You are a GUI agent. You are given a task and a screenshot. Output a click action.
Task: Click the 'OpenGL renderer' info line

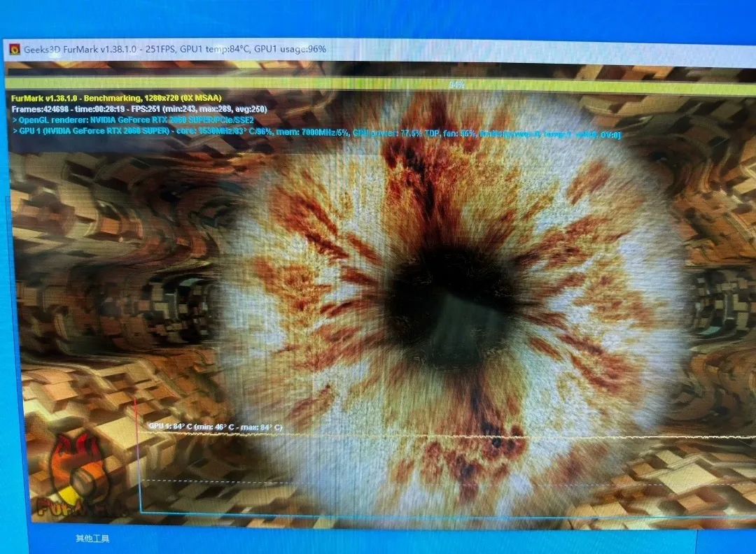coord(133,120)
